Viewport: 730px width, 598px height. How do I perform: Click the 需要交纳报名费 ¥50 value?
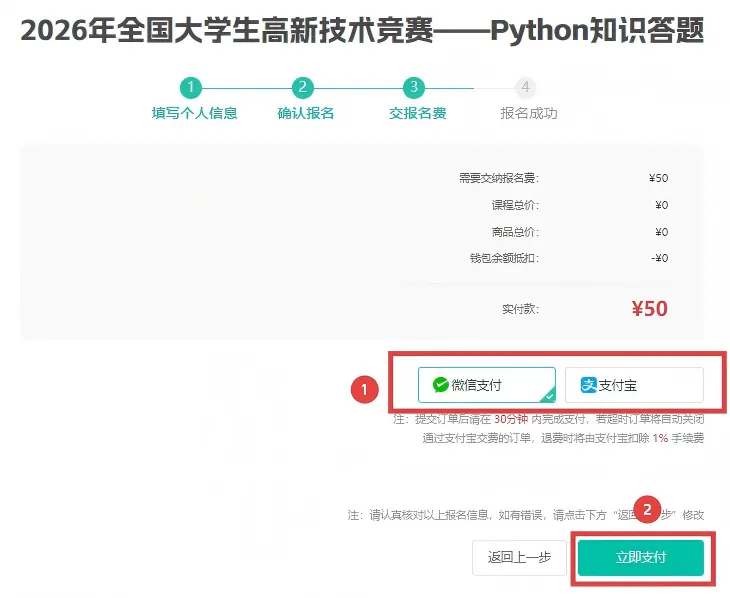click(658, 178)
